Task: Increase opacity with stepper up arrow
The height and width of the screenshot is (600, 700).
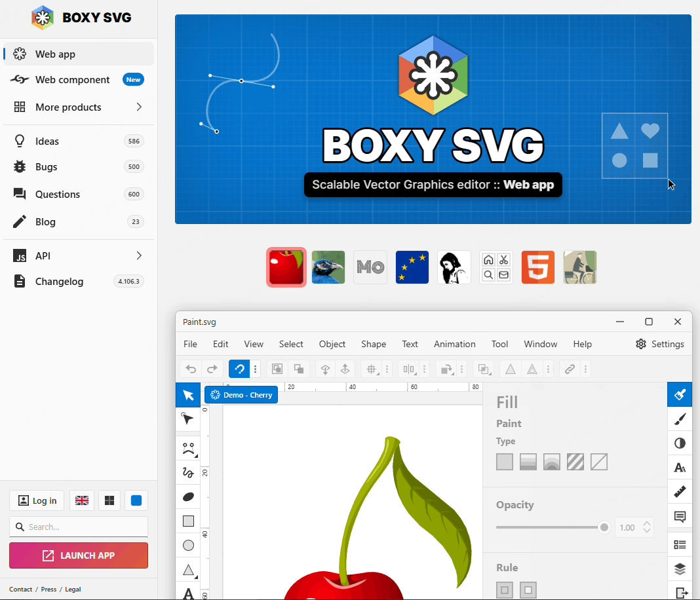Action: pos(647,524)
